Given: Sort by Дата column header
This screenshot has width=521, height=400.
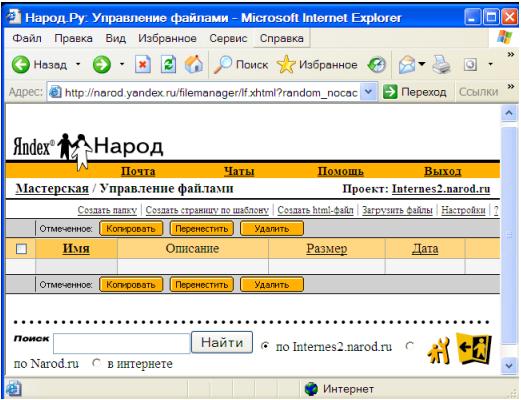Looking at the screenshot, I should click(425, 249).
